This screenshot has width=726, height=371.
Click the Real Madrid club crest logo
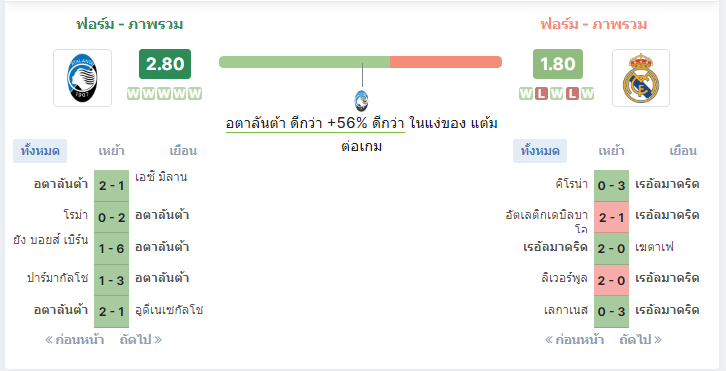(641, 78)
